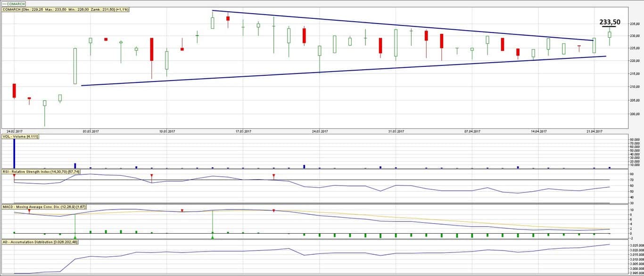Click the 233,50 price annotation text
This screenshot has height=276, width=644.
pyautogui.click(x=610, y=22)
